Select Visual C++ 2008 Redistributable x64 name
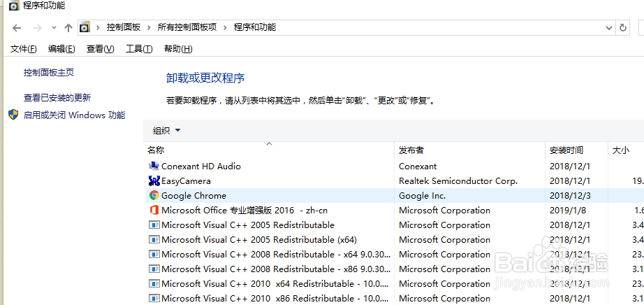This screenshot has width=644, height=305. click(x=276, y=255)
